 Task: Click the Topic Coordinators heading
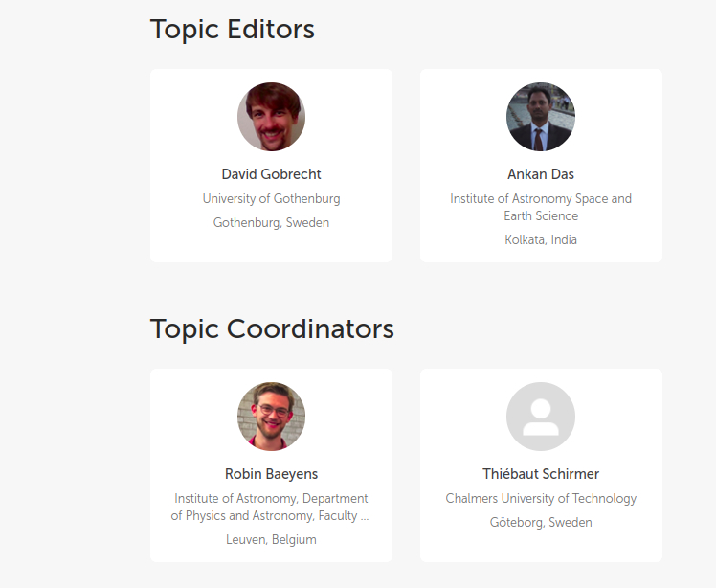pyautogui.click(x=272, y=329)
